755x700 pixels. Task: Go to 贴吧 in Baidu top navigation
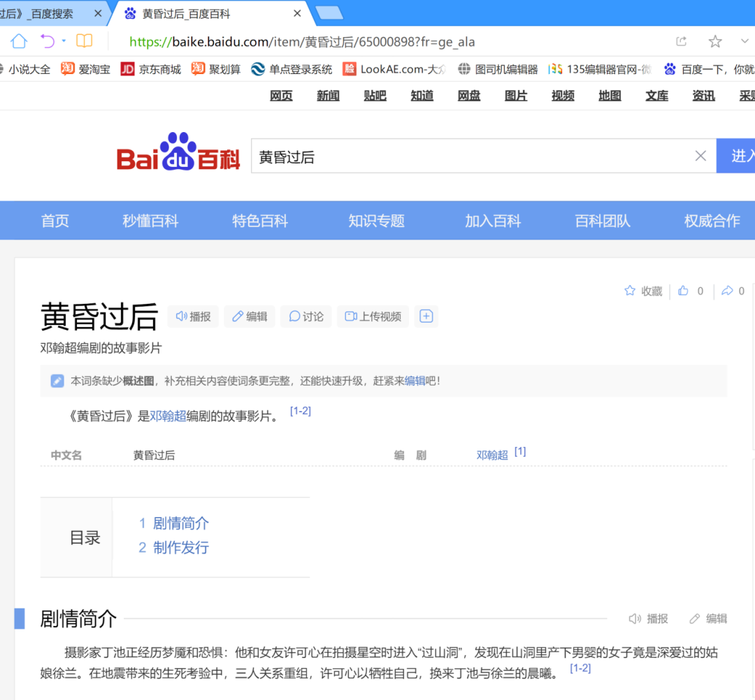(375, 96)
